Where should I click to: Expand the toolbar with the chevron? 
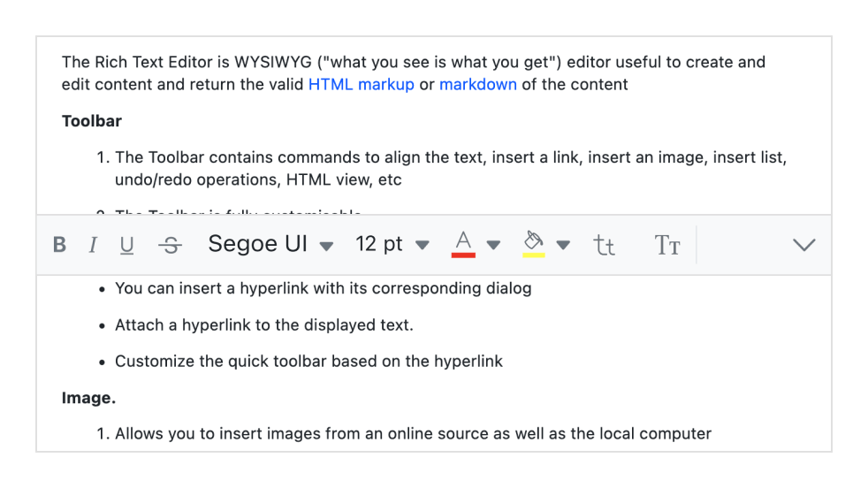(803, 245)
